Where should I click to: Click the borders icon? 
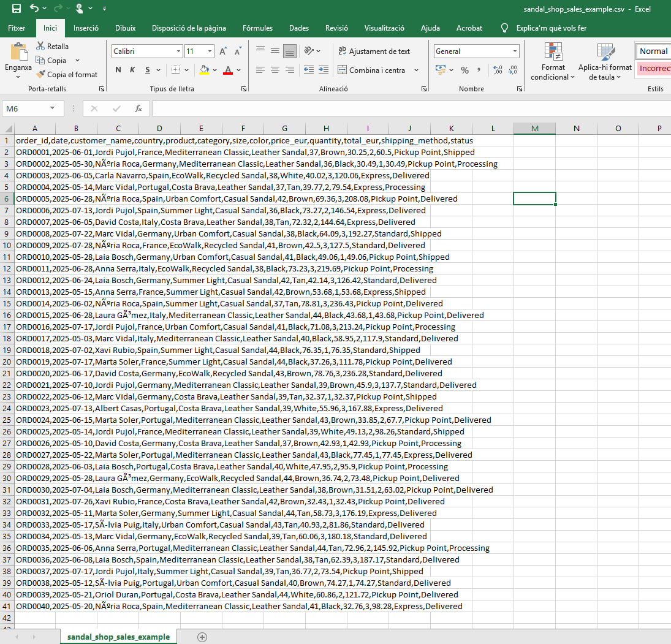tap(175, 70)
